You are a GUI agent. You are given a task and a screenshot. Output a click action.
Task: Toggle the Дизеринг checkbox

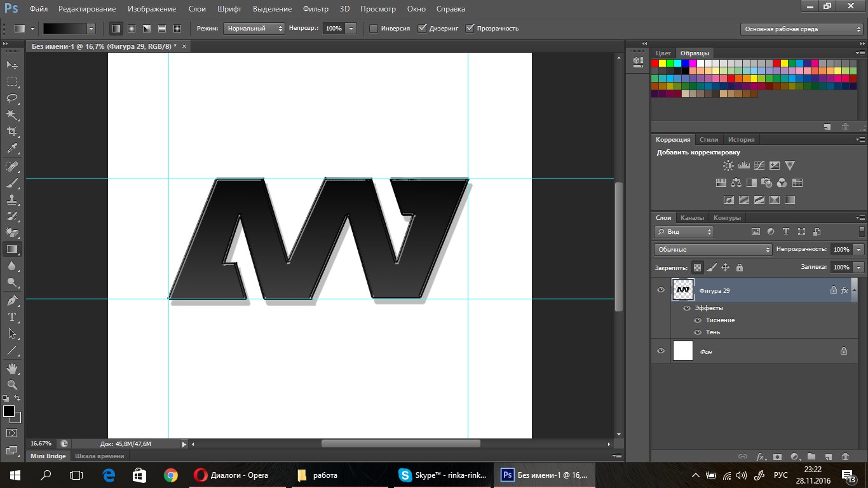(423, 29)
